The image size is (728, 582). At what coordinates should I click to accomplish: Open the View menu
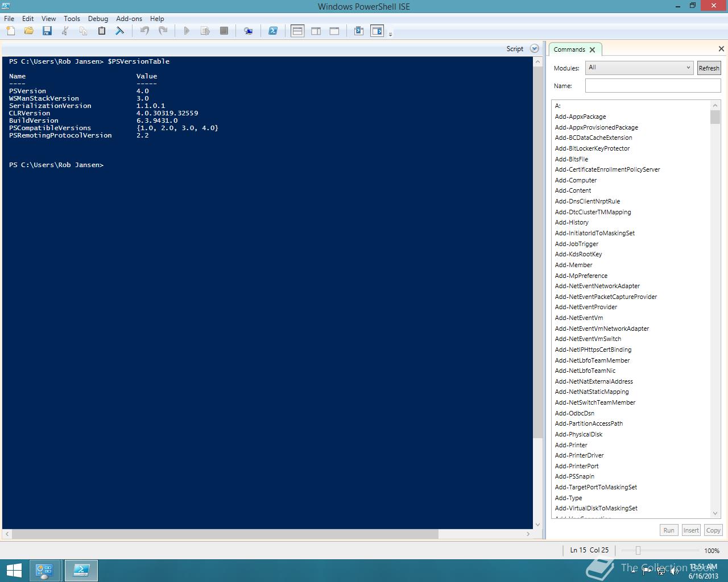(x=48, y=18)
